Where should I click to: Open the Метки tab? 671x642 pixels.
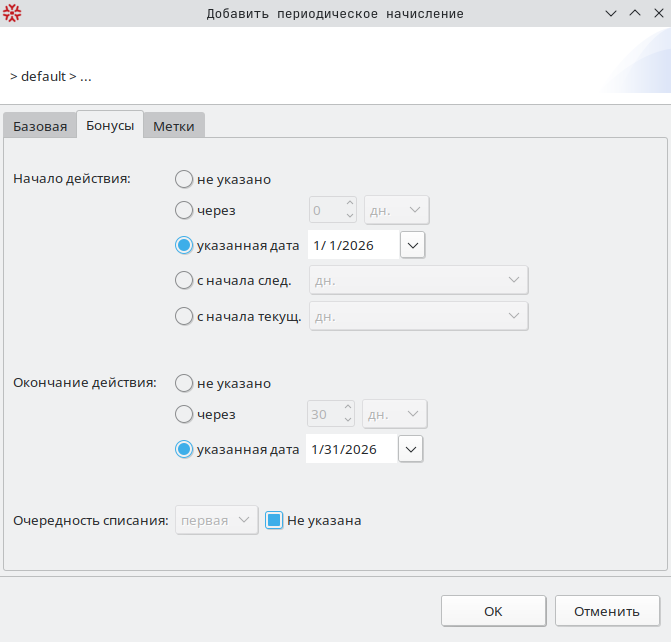coord(174,126)
